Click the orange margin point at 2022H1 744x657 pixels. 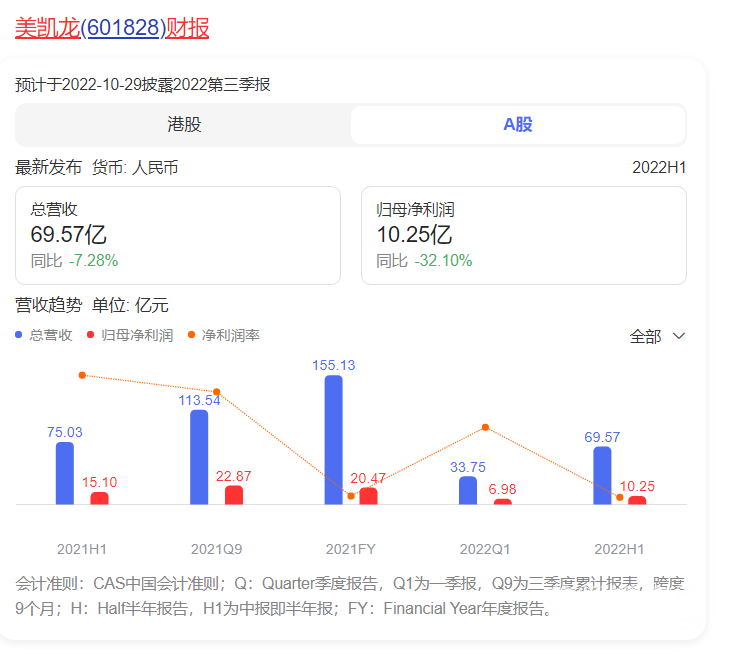point(620,497)
